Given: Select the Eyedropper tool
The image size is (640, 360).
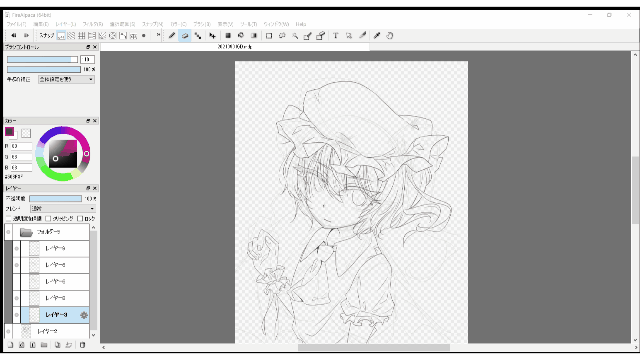Looking at the screenshot, I should click(x=377, y=36).
